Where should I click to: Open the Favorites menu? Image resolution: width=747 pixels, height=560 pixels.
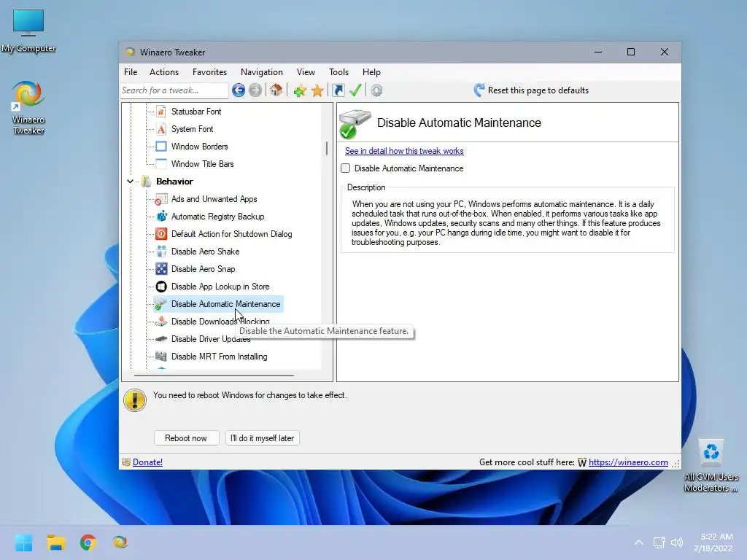coord(209,72)
